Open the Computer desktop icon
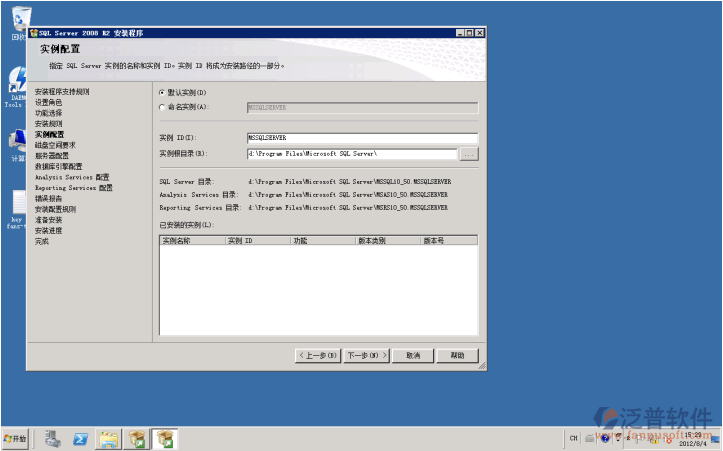The height and width of the screenshot is (451, 723). tap(18, 145)
